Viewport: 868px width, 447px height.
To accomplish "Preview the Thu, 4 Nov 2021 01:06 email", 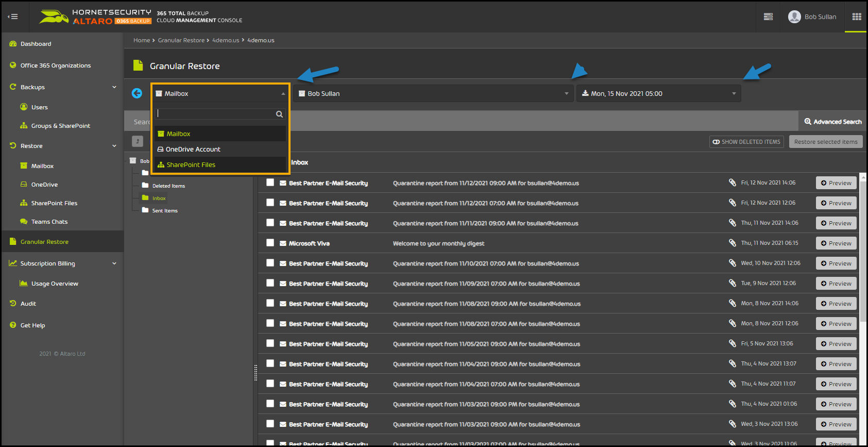I will [x=836, y=404].
